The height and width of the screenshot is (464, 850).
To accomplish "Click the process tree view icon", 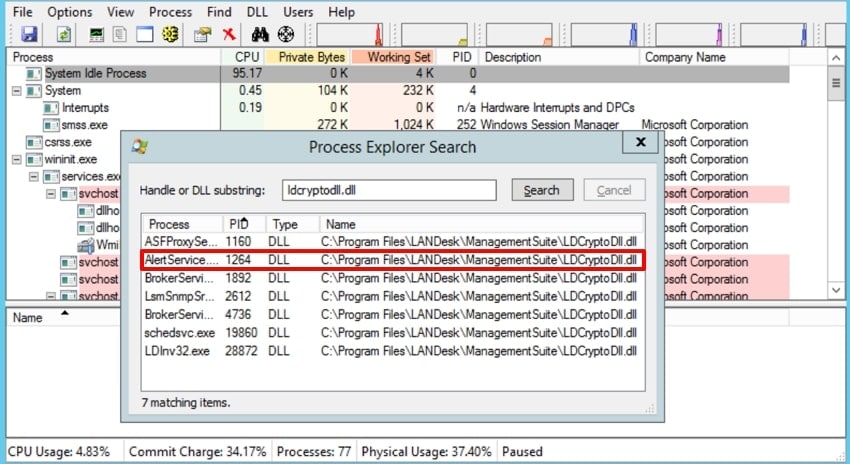I will [x=119, y=35].
